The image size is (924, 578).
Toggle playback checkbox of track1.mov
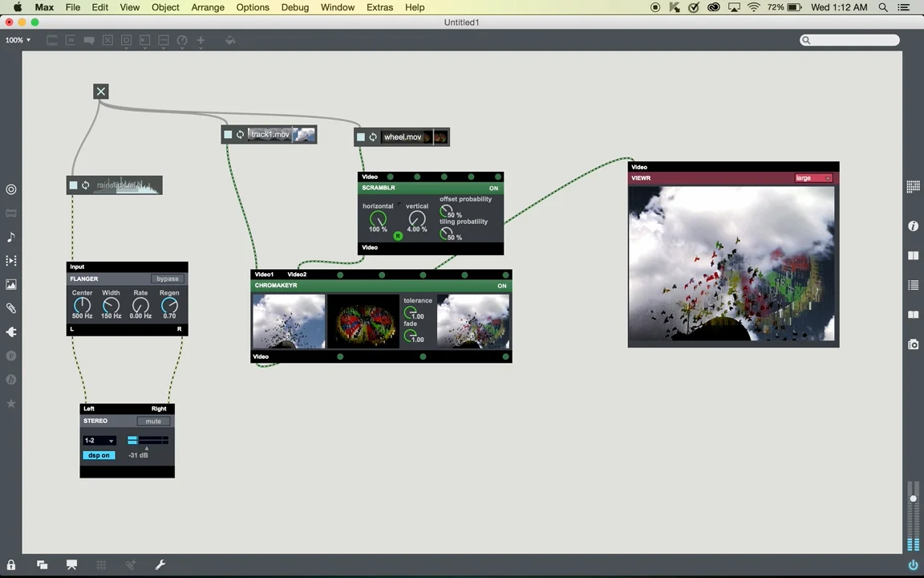(228, 135)
